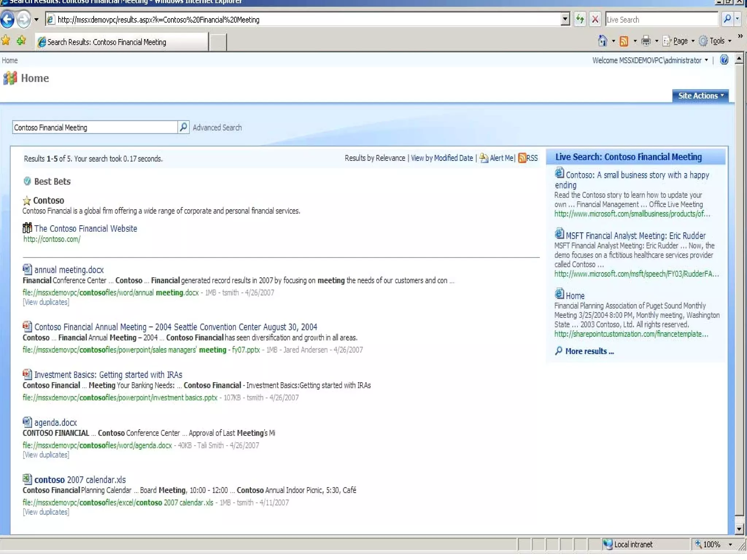
Task: Click the browser Home house icon
Action: pos(603,41)
